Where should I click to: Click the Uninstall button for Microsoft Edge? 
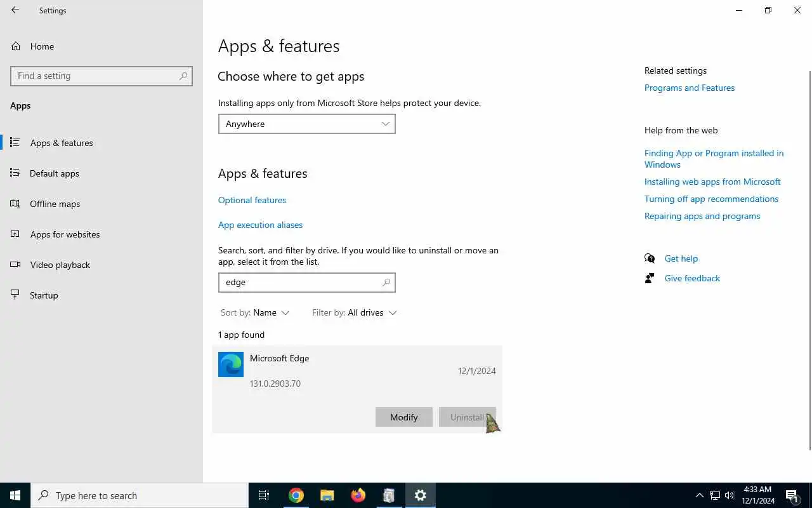point(468,417)
